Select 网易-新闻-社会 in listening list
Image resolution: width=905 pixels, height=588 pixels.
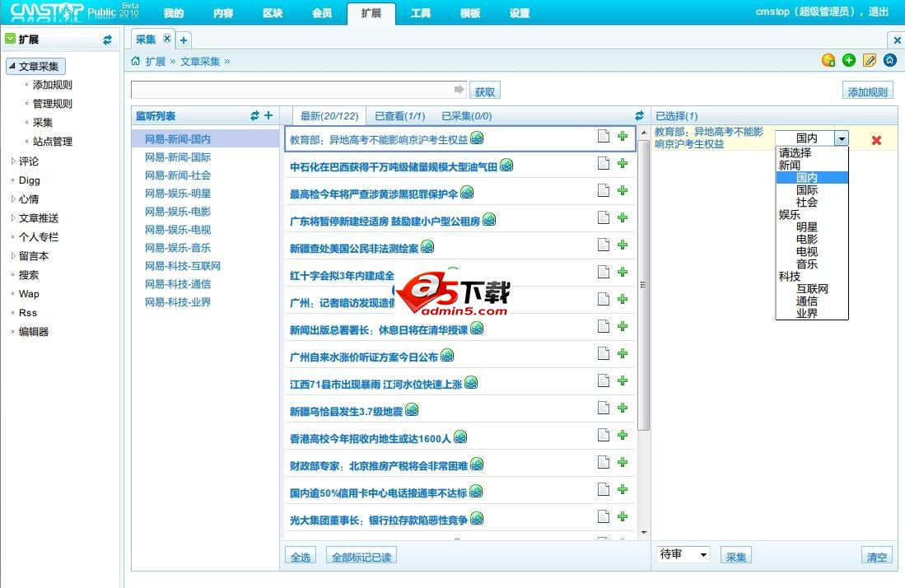coord(178,175)
